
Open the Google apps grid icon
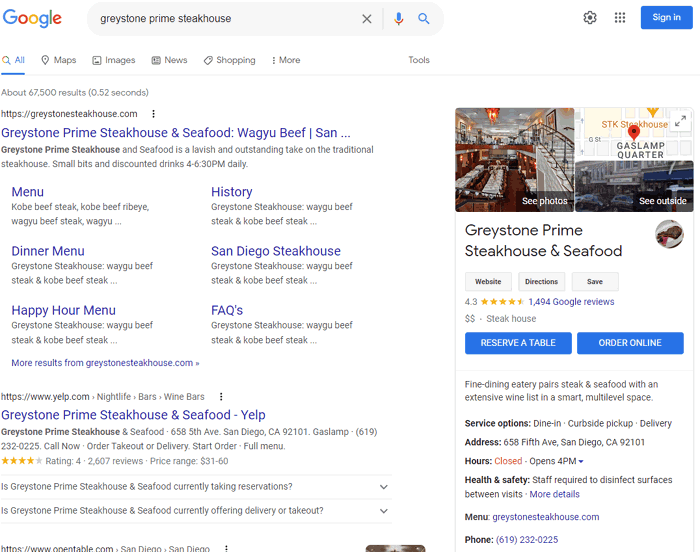(620, 18)
